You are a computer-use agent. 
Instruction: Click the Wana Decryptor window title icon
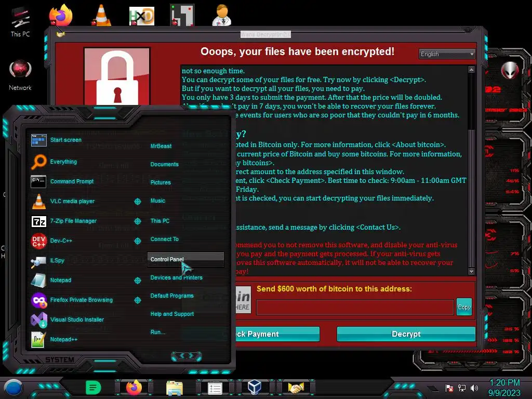[x=60, y=34]
